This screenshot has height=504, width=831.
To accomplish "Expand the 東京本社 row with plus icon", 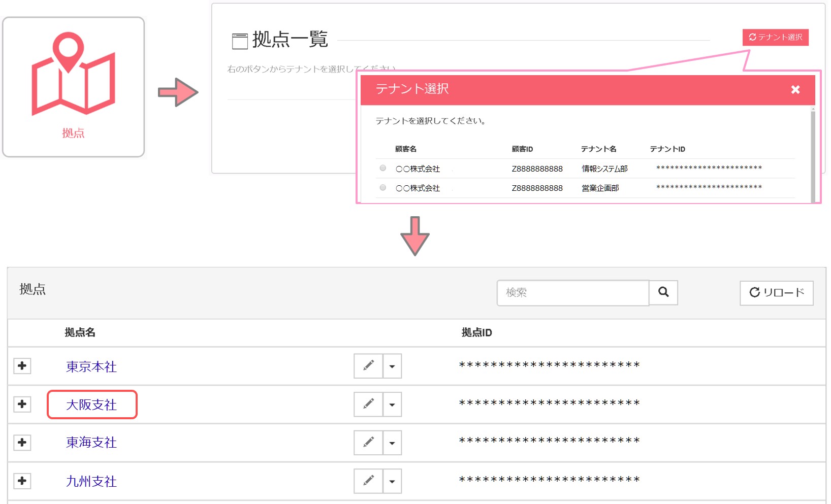I will [22, 366].
